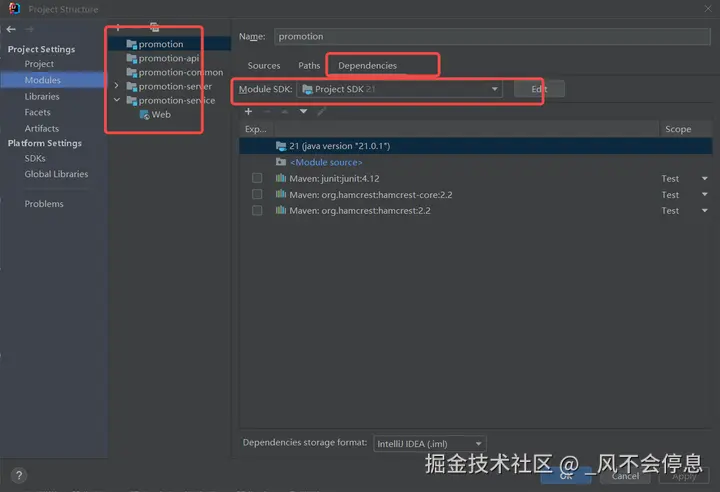Switch to the Sources tab

pyautogui.click(x=264, y=66)
